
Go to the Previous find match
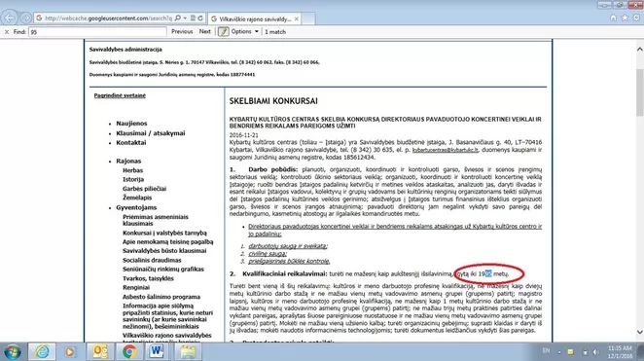(x=182, y=31)
